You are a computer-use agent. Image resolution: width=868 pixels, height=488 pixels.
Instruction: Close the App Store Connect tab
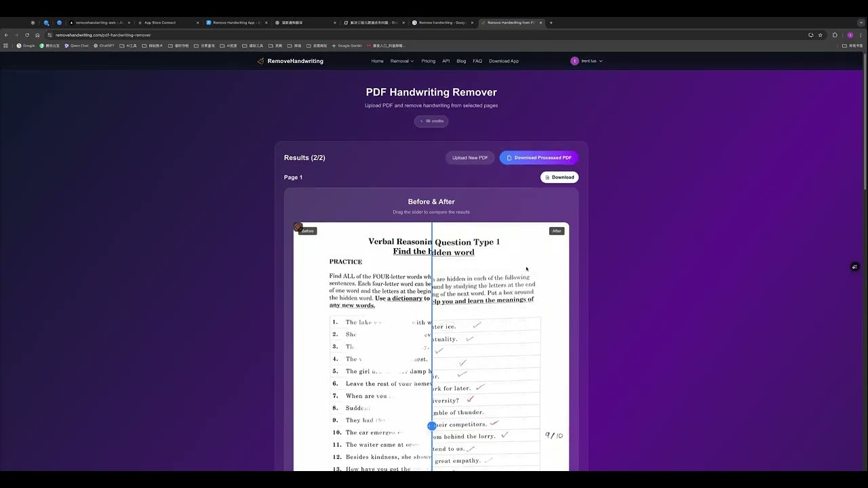[x=197, y=22]
